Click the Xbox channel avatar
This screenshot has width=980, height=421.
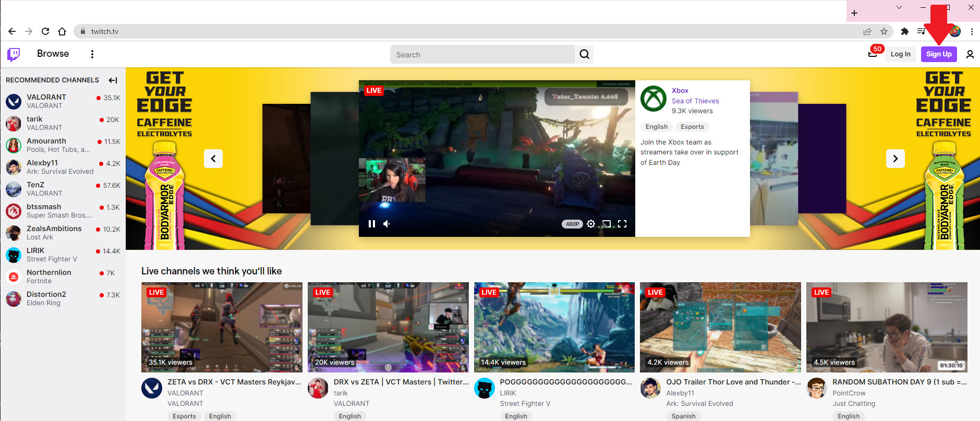654,99
